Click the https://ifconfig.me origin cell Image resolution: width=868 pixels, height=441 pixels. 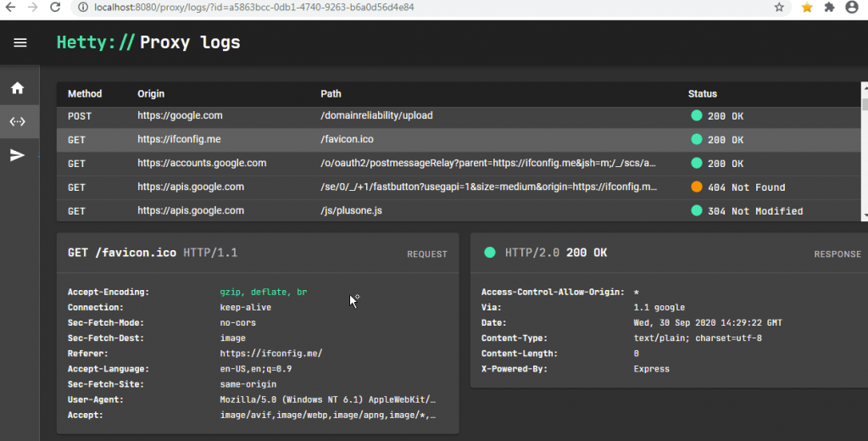tap(179, 140)
